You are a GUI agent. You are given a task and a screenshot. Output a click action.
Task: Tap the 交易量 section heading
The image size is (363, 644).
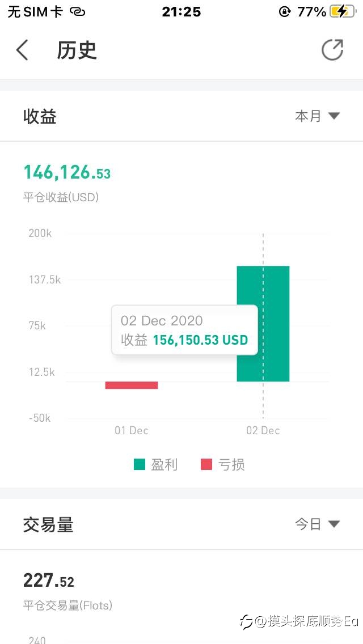tap(48, 525)
